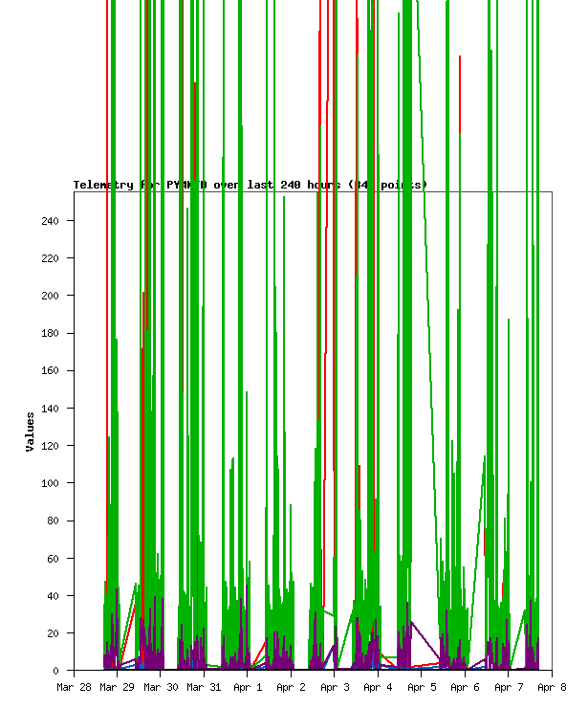This screenshot has height=709, width=588.
Task: Click the 100 y-axis tick label
Action: 50,483
